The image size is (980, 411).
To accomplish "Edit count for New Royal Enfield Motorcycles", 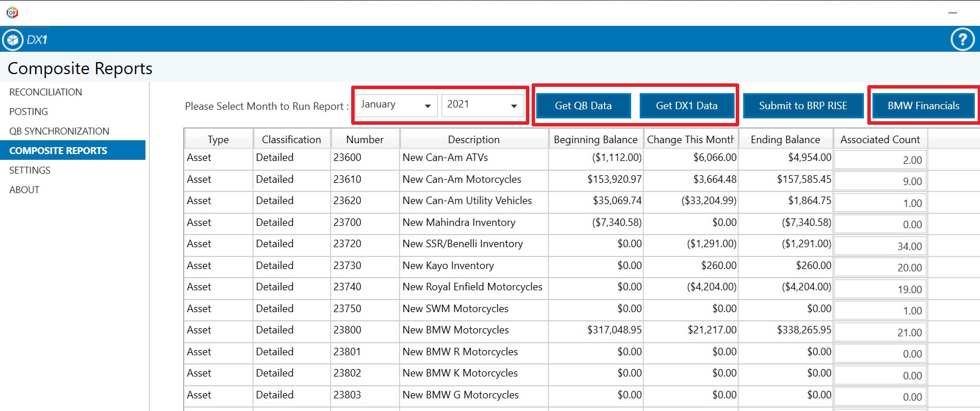I will click(880, 289).
